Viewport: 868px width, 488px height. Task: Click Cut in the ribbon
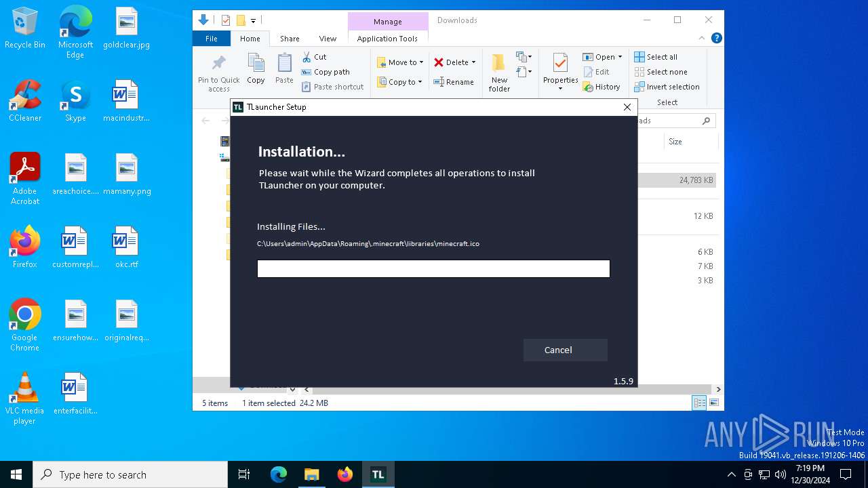[x=314, y=57]
